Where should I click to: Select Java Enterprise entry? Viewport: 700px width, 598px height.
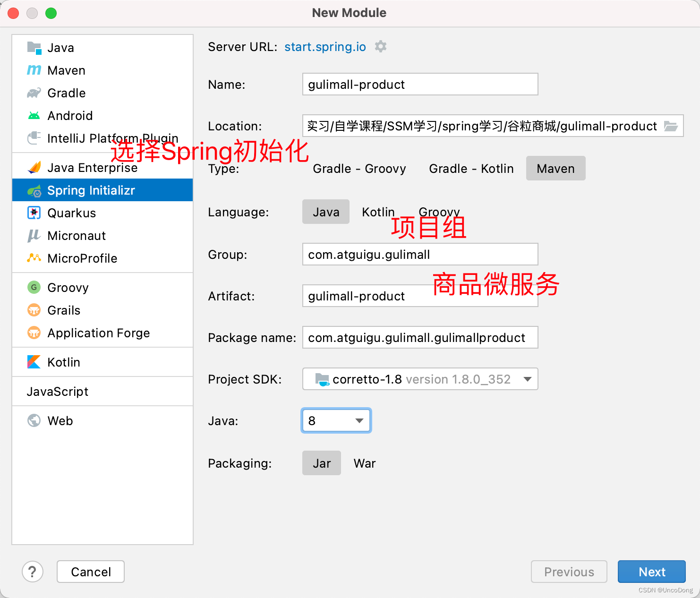pyautogui.click(x=102, y=168)
